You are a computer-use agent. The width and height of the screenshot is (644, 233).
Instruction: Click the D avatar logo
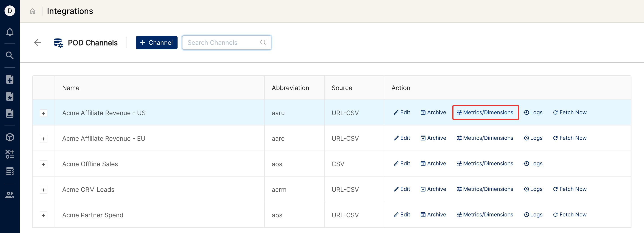[x=10, y=11]
